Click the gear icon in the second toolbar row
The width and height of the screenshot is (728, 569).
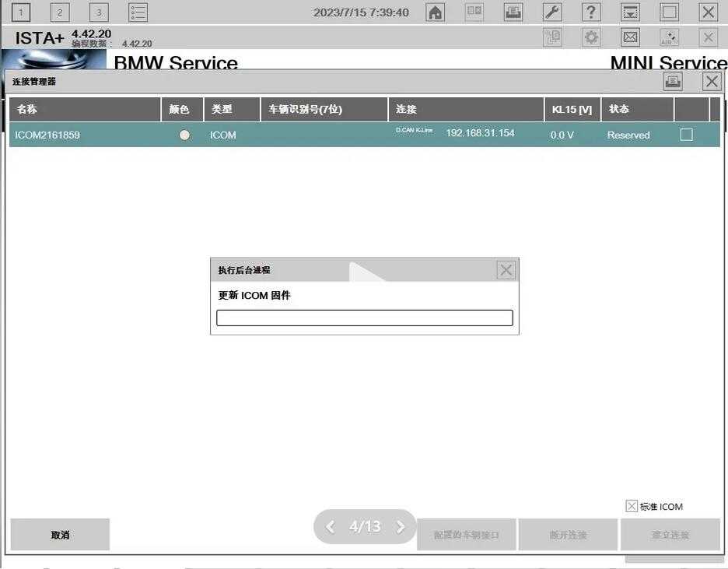pyautogui.click(x=591, y=37)
